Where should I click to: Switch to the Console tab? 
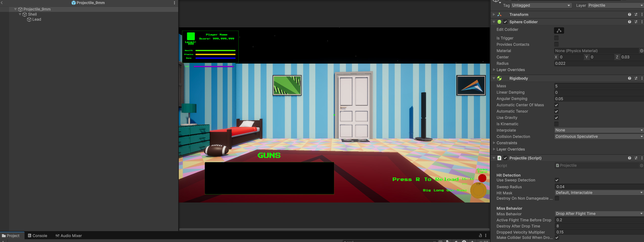click(37, 236)
